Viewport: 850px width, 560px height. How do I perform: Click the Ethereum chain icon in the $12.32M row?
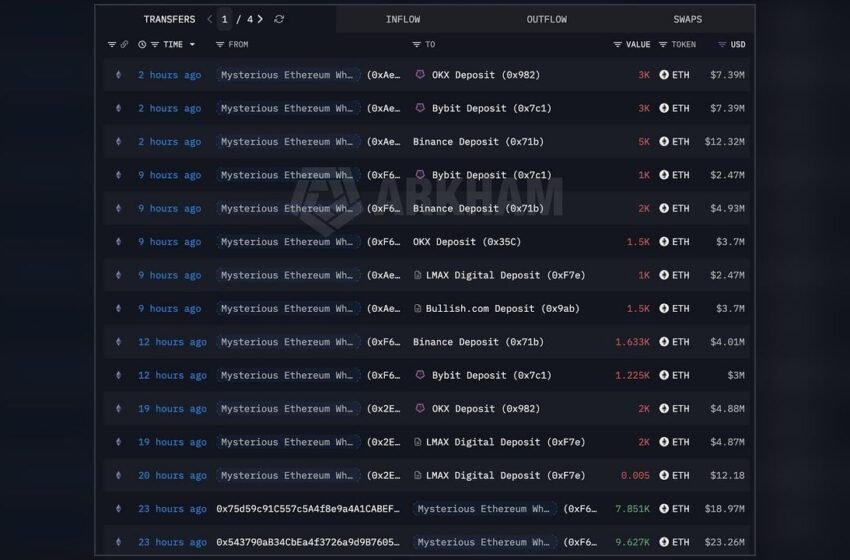click(x=119, y=141)
